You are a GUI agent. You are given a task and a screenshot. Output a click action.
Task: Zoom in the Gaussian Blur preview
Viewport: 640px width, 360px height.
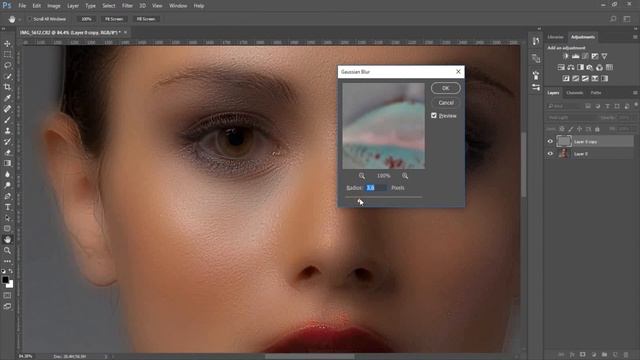click(x=405, y=176)
